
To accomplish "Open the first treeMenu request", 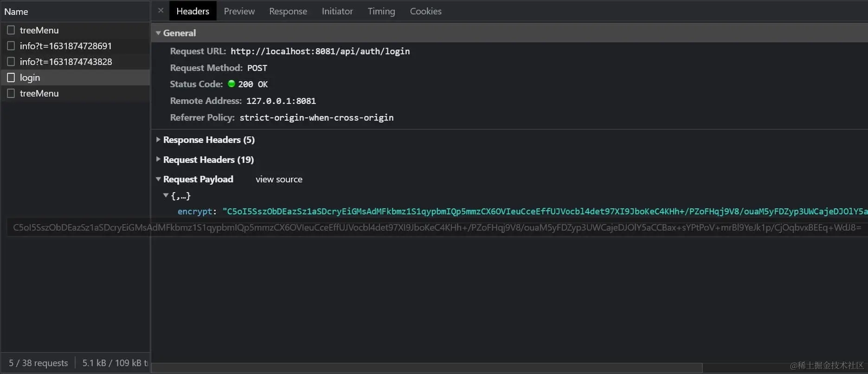I will pyautogui.click(x=39, y=30).
